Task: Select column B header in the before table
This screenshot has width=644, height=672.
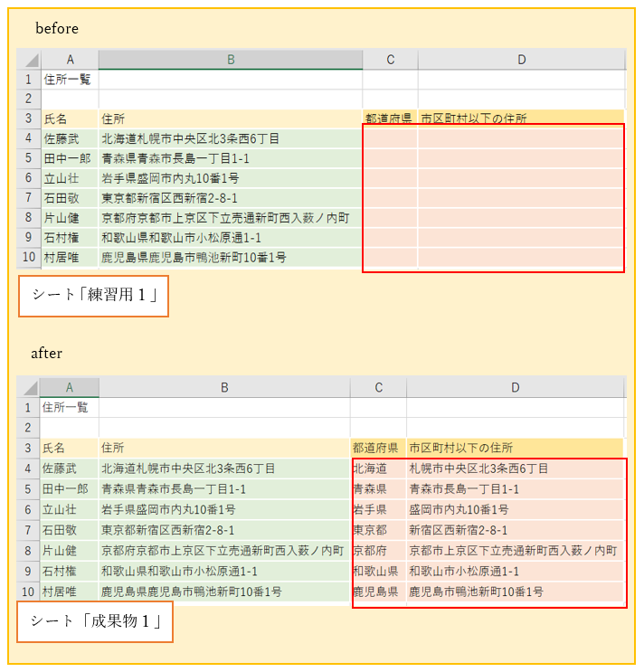Action: pos(231,60)
